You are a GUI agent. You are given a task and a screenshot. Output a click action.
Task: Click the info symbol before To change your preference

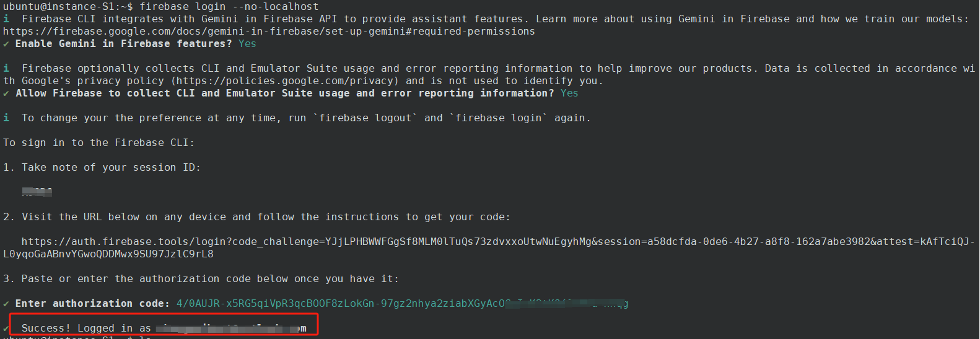[6, 118]
